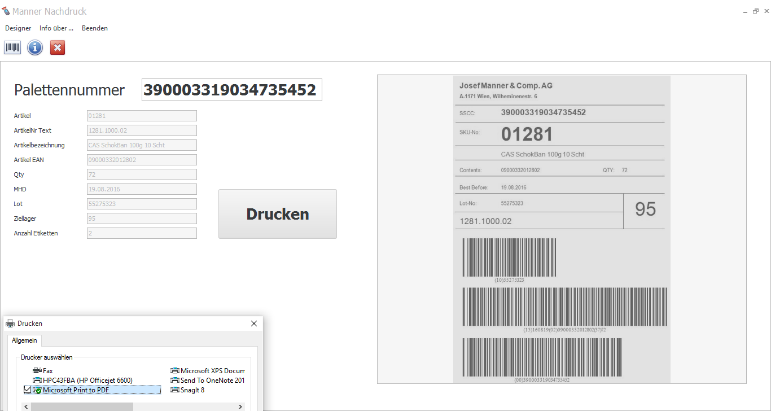The height and width of the screenshot is (411, 771).
Task: Click the SSCC number in label preview
Action: point(543,113)
